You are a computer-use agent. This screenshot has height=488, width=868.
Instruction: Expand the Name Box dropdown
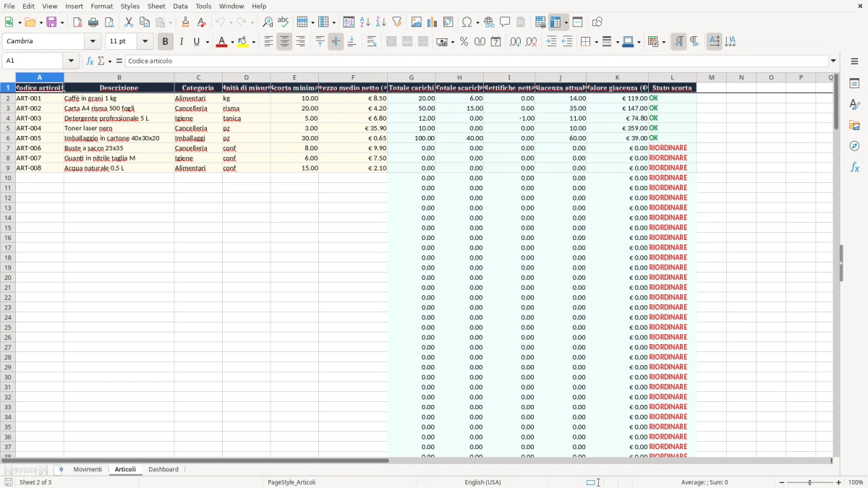point(71,61)
